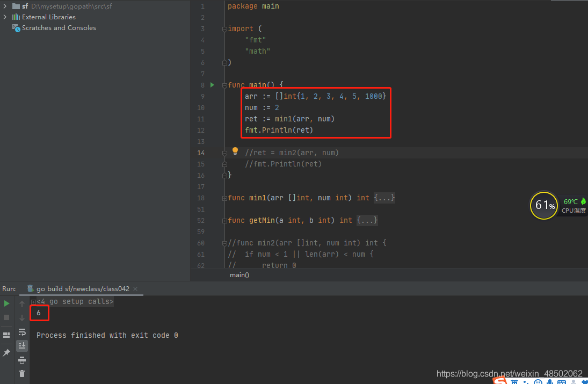
Task: Click the arr := []int{1, 2, 3, 4, 5, 1000} line
Action: click(x=315, y=96)
